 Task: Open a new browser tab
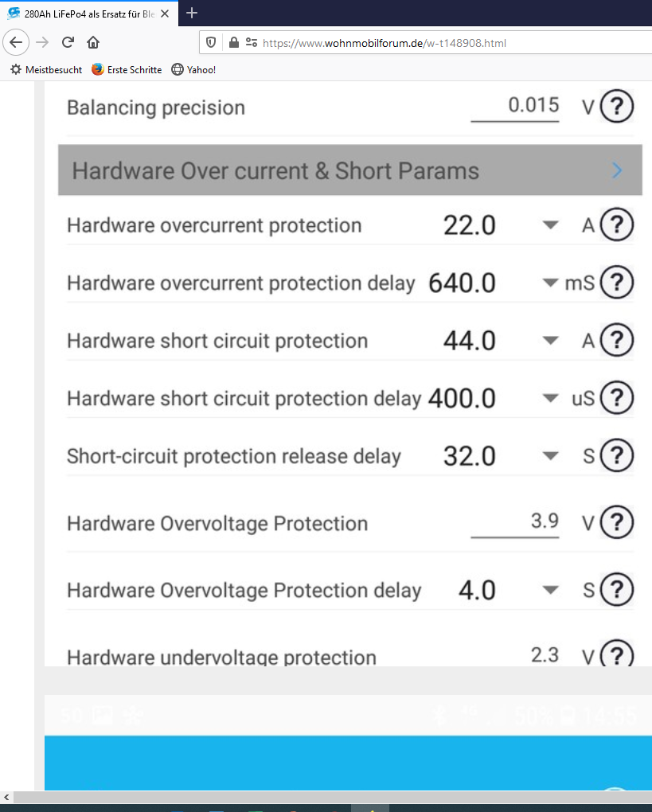tap(192, 13)
